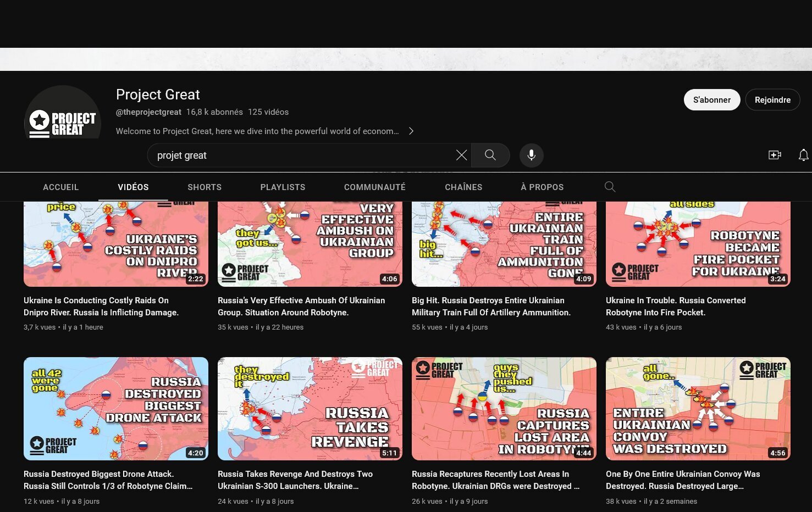812x512 pixels.
Task: Open title 'Ukraine In Trouble. Russia Converted Robotyne'
Action: coord(676,307)
